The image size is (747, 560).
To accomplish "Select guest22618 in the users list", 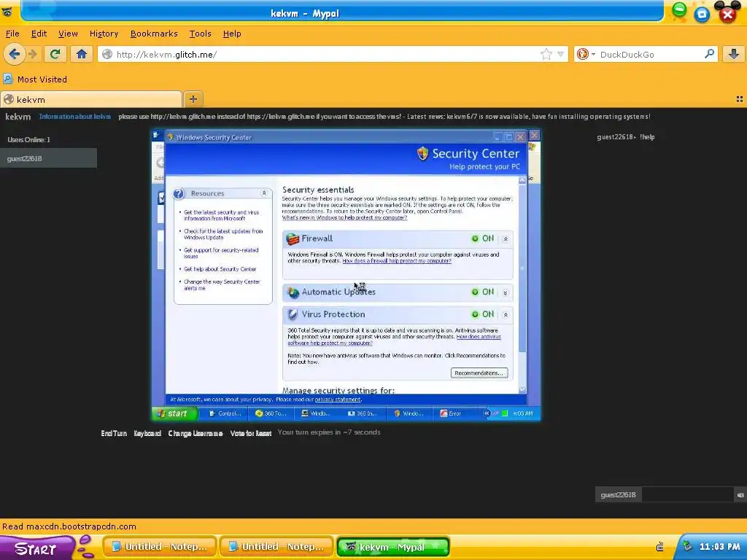I will tap(49, 158).
